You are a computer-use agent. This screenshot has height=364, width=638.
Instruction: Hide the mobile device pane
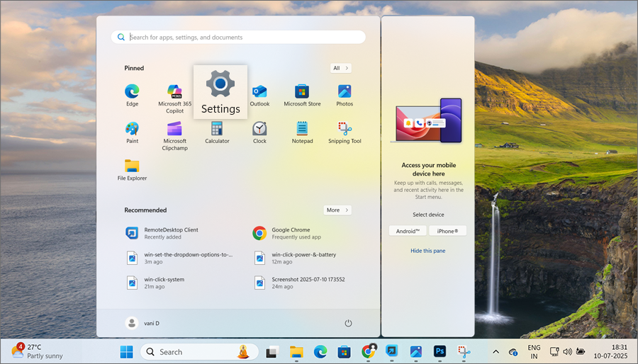pyautogui.click(x=427, y=251)
